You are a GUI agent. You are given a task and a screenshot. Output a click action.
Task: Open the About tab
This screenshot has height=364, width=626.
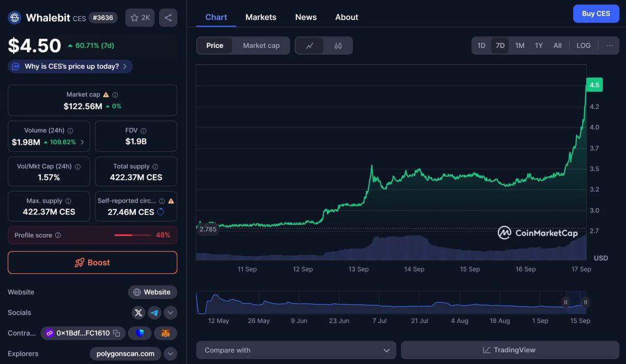[x=347, y=17]
